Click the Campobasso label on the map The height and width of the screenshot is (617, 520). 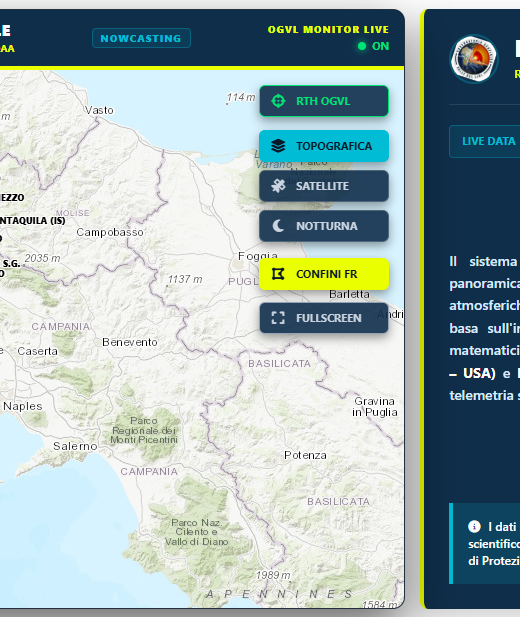pos(110,232)
